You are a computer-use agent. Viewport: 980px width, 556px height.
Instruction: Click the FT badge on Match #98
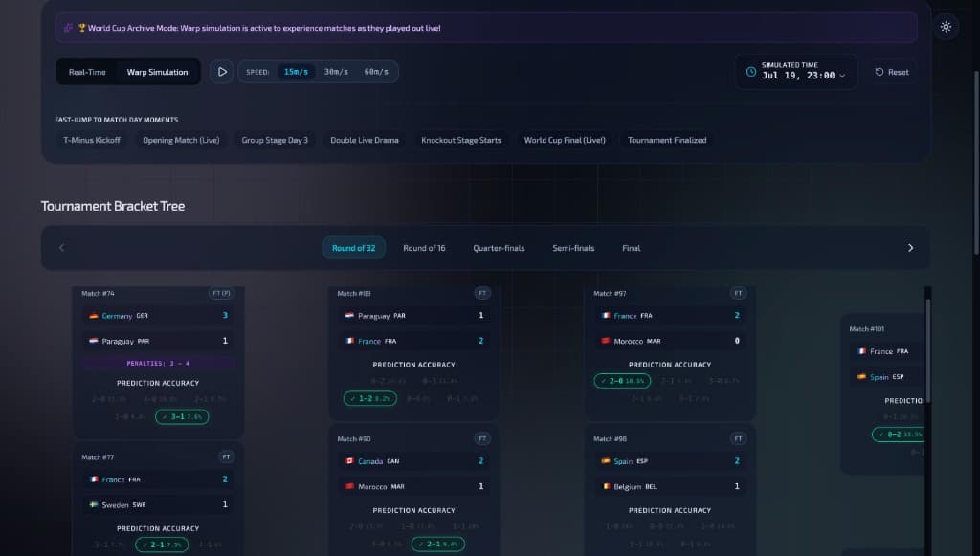pyautogui.click(x=738, y=438)
